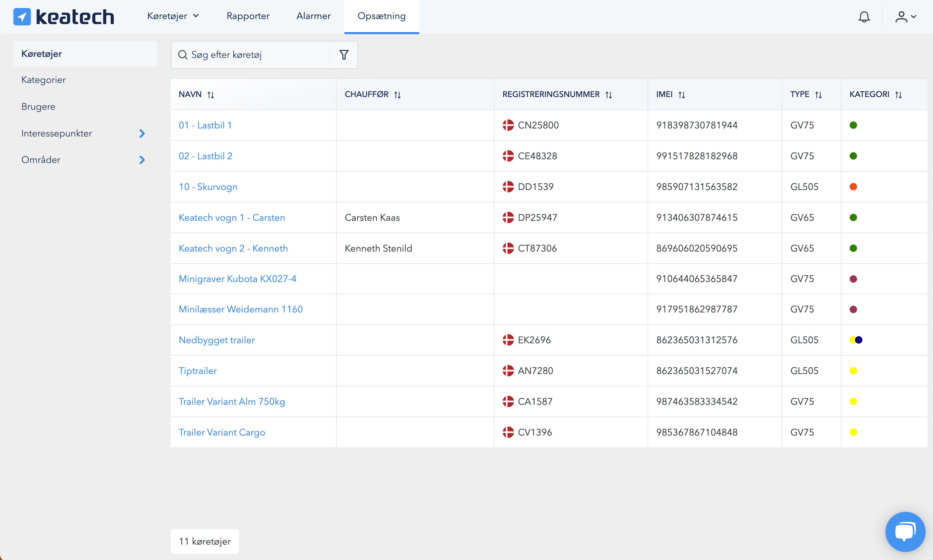Click Danish flag icon beside CA1587
This screenshot has height=560, width=933.
pos(508,401)
